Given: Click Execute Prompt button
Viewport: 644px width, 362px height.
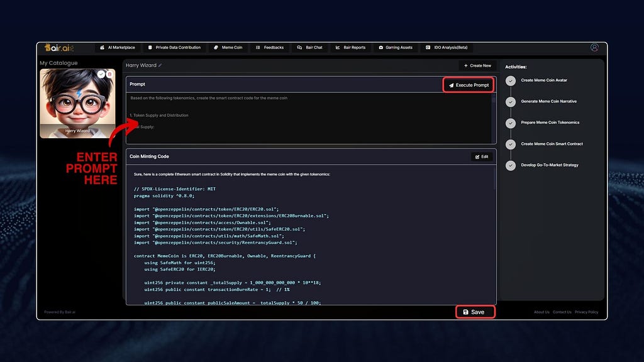Looking at the screenshot, I should pos(468,85).
